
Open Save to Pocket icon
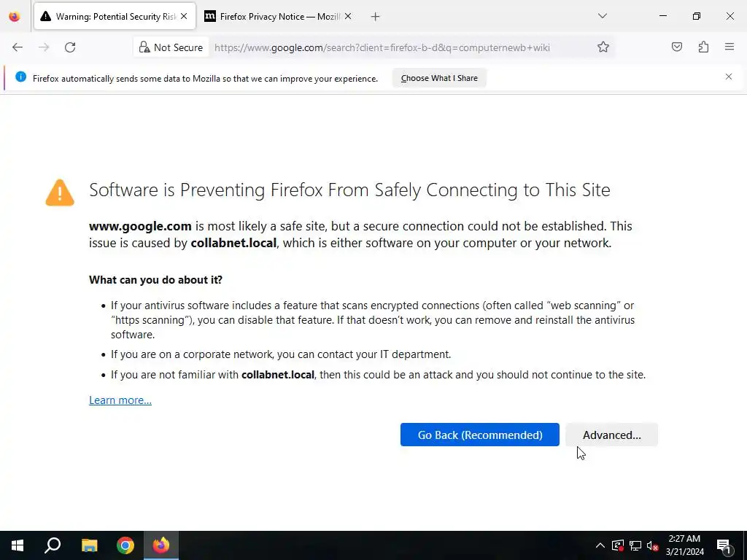(x=677, y=47)
